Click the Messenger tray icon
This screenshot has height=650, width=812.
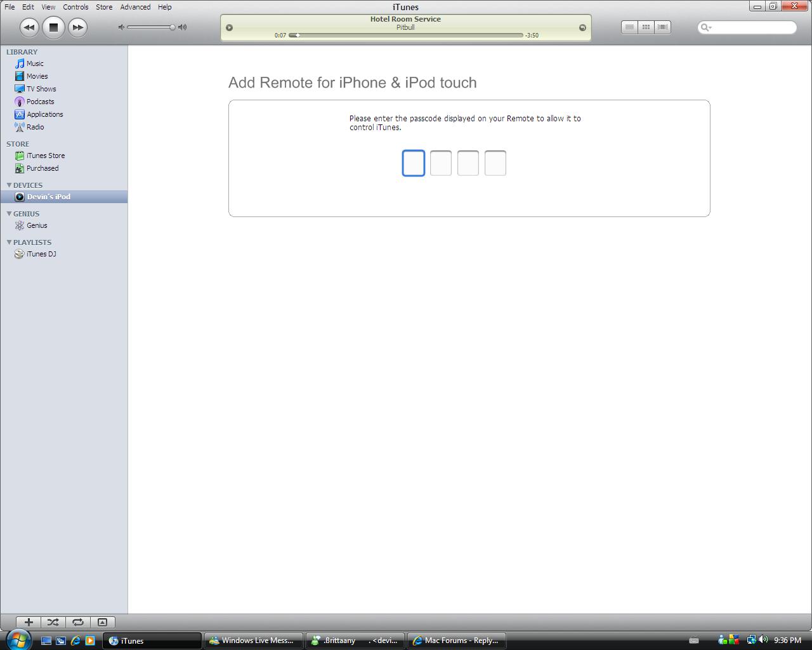coord(723,640)
